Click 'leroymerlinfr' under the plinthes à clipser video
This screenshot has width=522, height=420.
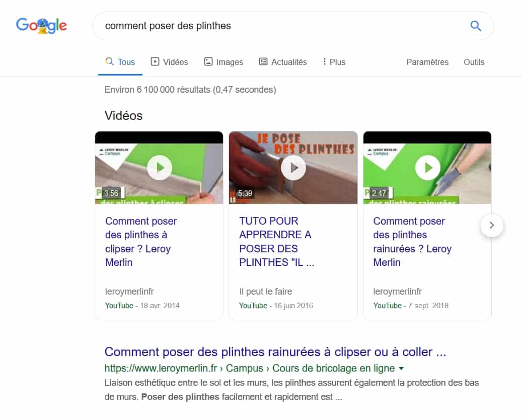[x=129, y=292]
